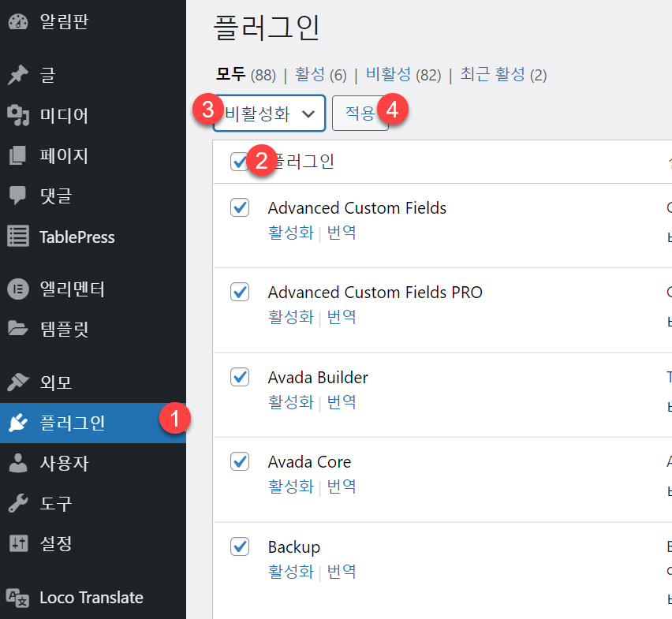
Task: Uncheck the Avada Builder checkbox
Action: [x=240, y=377]
